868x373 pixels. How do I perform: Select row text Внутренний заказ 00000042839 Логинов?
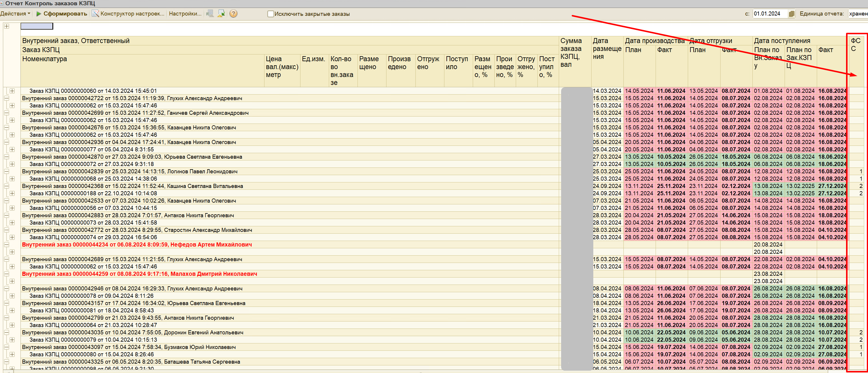[130, 171]
